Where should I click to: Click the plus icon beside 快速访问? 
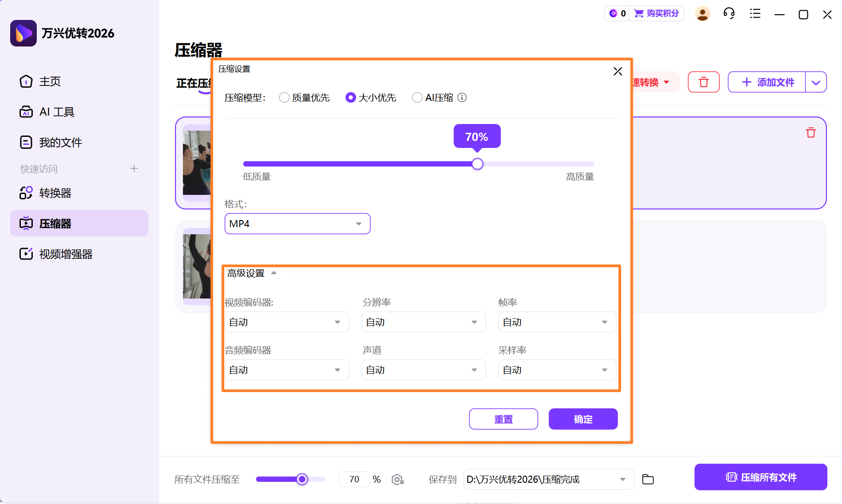coord(134,168)
